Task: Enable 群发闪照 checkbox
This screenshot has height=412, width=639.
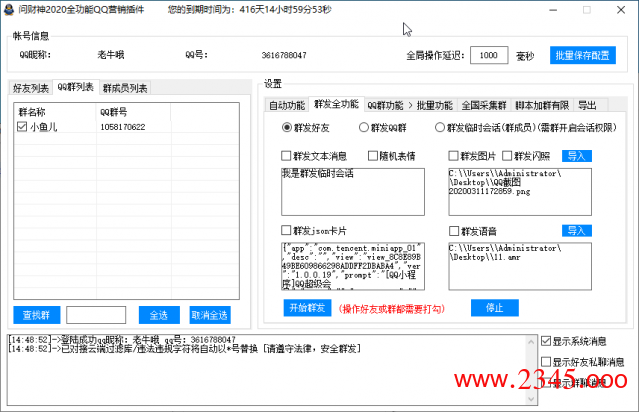Action: click(x=507, y=156)
